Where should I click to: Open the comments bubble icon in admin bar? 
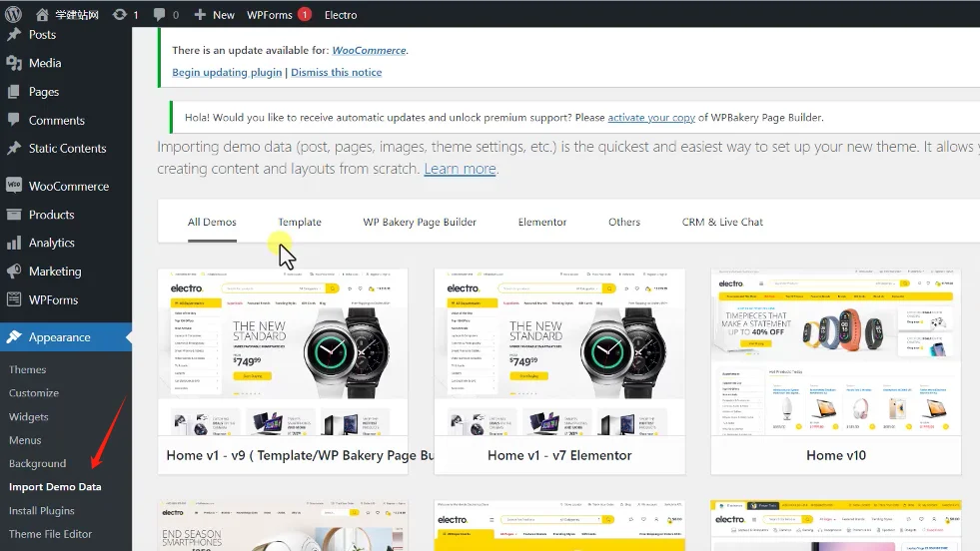160,14
